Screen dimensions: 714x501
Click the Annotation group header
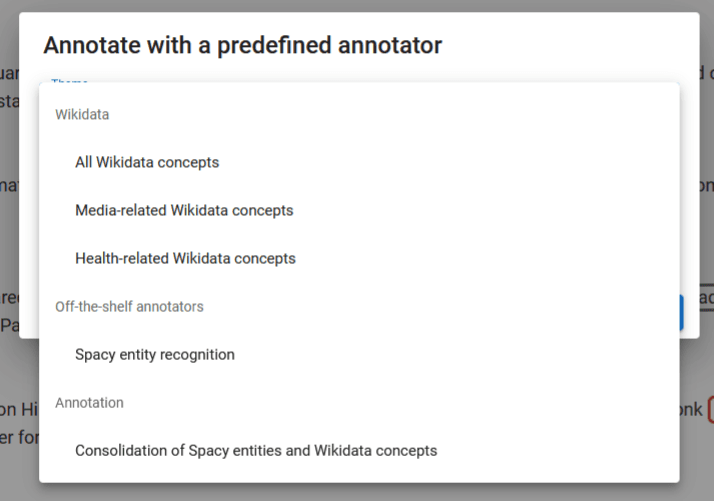(x=89, y=402)
